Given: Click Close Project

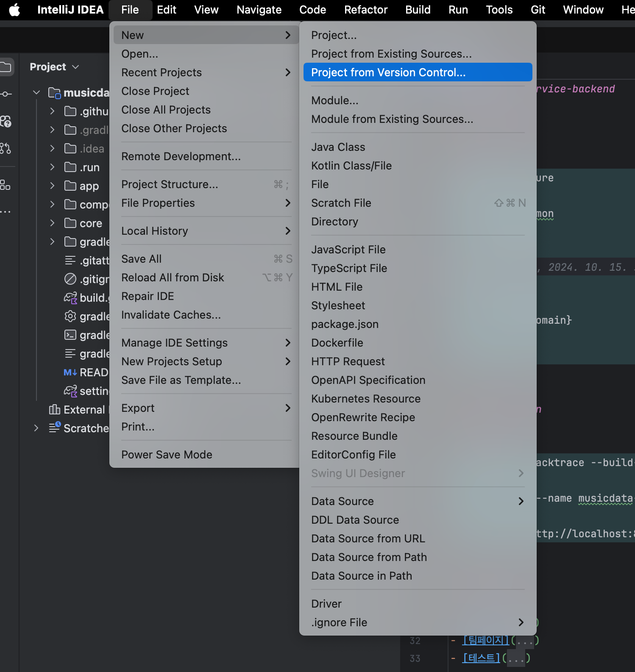Looking at the screenshot, I should (x=206, y=91).
